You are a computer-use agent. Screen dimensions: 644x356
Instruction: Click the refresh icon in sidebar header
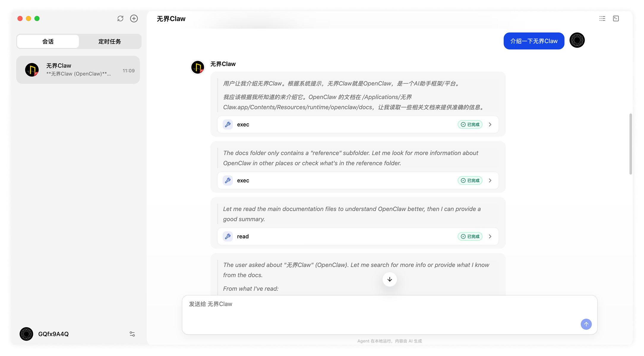coord(120,18)
